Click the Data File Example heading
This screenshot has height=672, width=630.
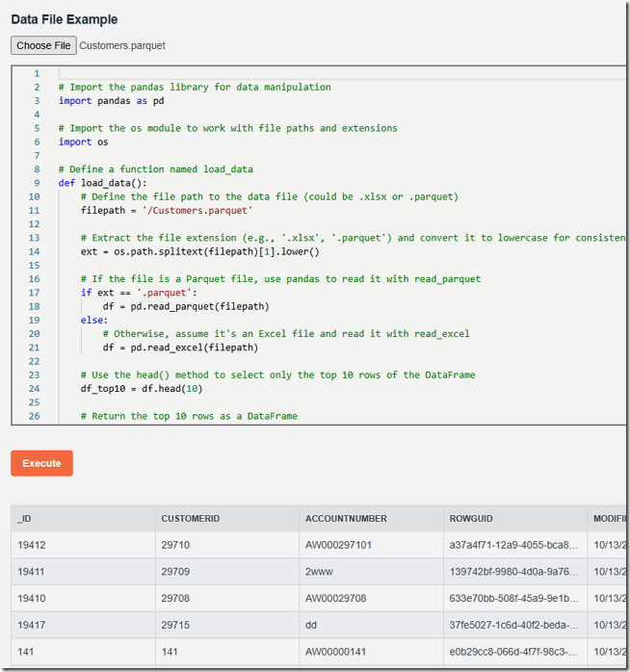tap(65, 19)
